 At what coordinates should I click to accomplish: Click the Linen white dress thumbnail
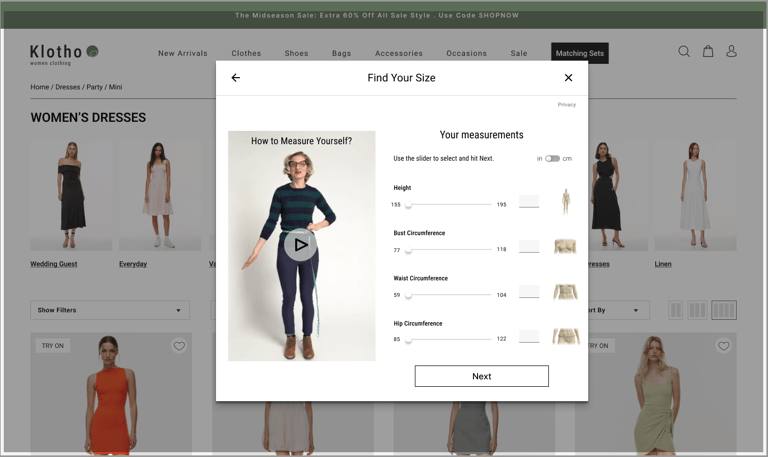695,195
